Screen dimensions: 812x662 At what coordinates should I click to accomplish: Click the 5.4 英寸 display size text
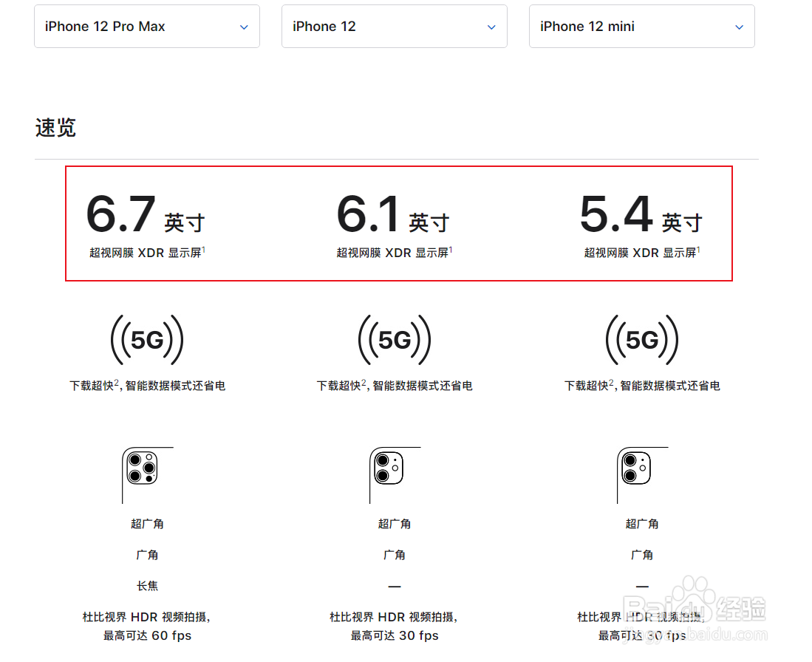pos(641,214)
